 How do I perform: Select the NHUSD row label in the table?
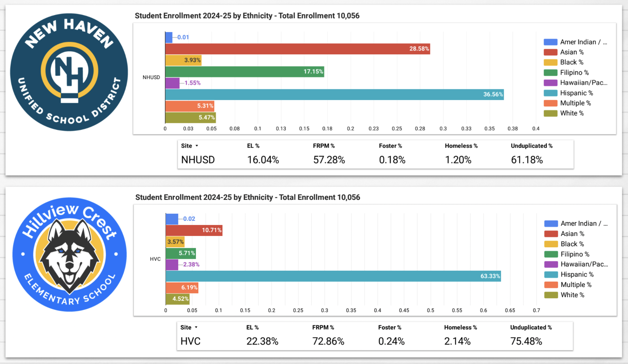[x=198, y=160]
